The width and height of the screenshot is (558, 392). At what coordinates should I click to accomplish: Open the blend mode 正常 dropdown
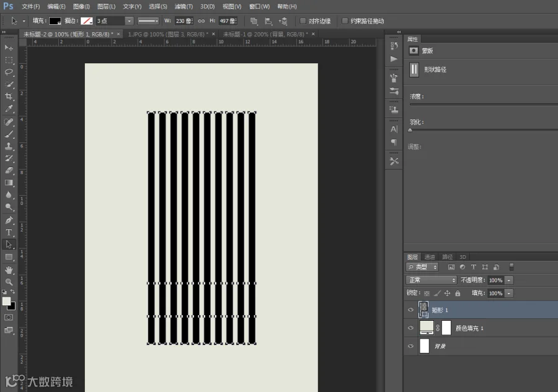click(x=432, y=280)
